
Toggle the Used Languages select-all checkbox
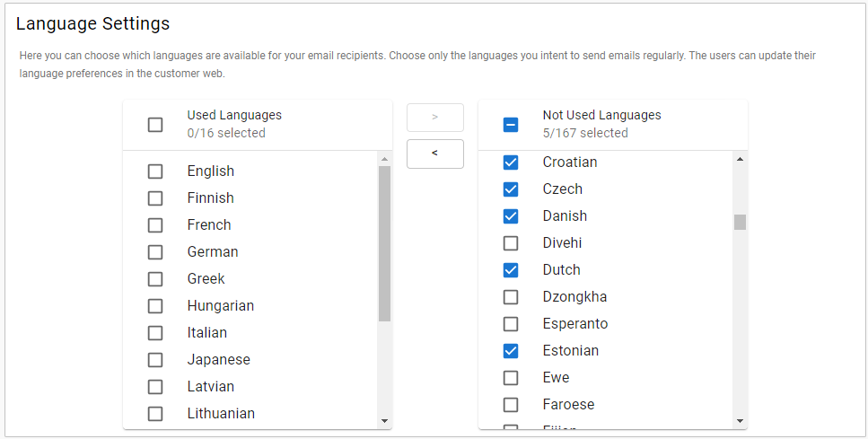point(155,125)
